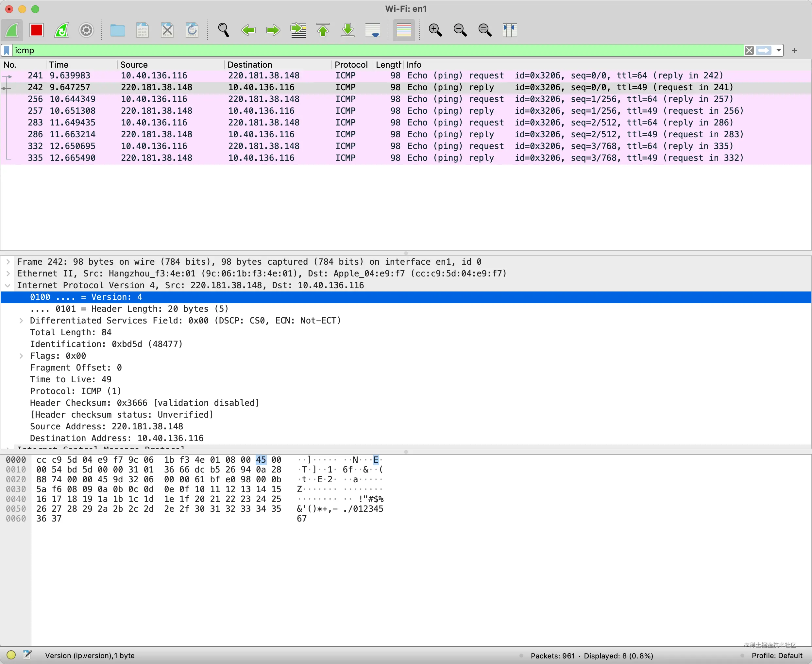Sort by the Info column header
This screenshot has height=664, width=812.
pos(607,65)
